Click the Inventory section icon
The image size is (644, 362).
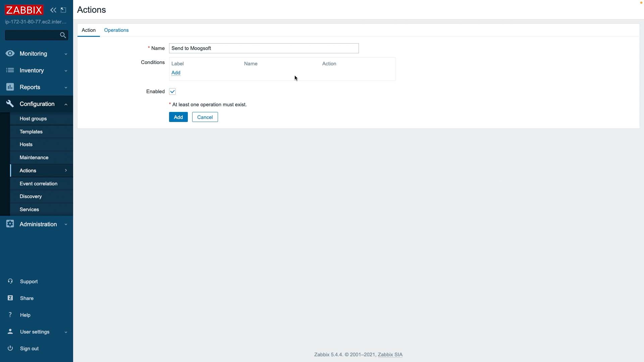point(10,70)
